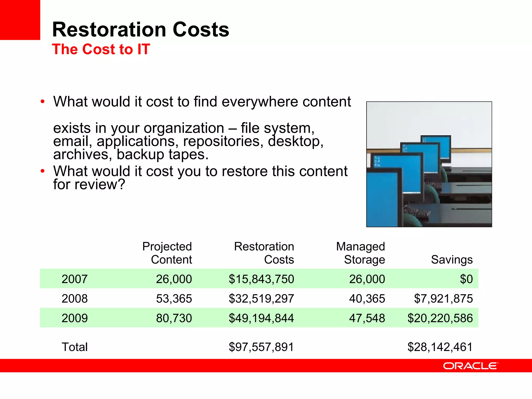The image size is (532, 399).
Task: Click the 2008 row year label
Action: (x=75, y=298)
